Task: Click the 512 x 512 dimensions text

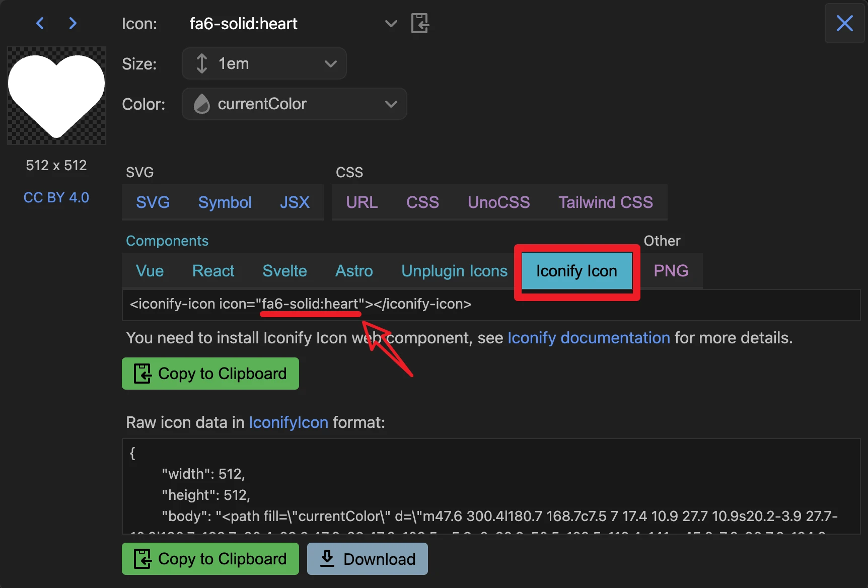Action: click(x=56, y=165)
